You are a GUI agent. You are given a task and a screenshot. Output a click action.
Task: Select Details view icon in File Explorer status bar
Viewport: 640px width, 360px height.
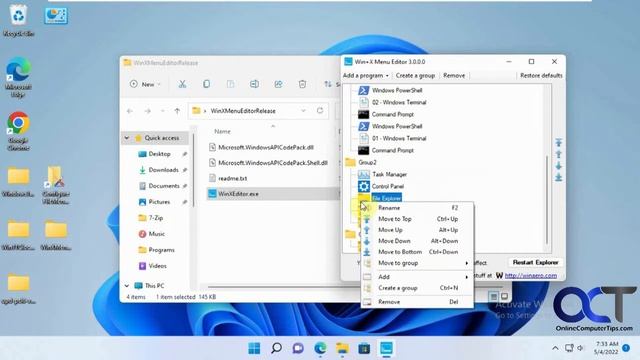pos(493,297)
